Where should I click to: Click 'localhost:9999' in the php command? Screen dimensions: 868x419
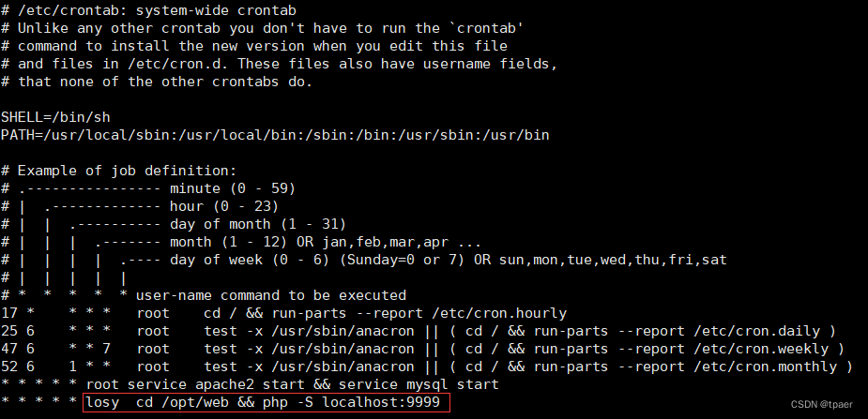(381, 402)
